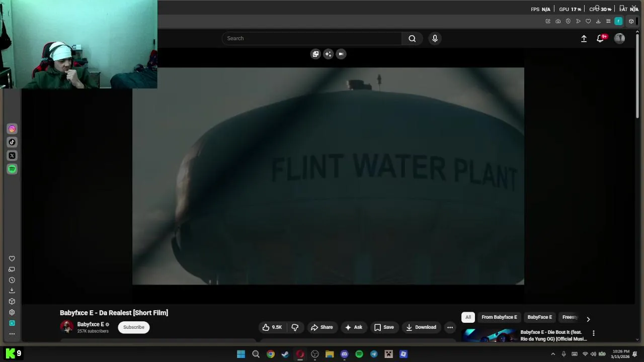This screenshot has width=644, height=362.
Task: Search with your voice microphone
Action: click(435, 38)
